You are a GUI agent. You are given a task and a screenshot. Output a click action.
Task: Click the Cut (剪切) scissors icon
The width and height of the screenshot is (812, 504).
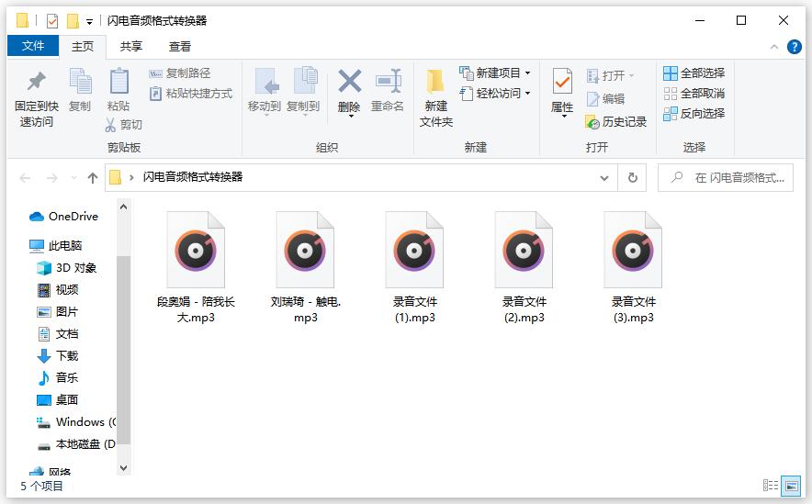pyautogui.click(x=110, y=124)
